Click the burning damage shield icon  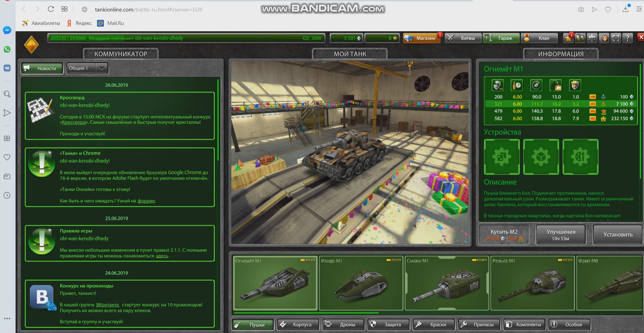pyautogui.click(x=575, y=85)
